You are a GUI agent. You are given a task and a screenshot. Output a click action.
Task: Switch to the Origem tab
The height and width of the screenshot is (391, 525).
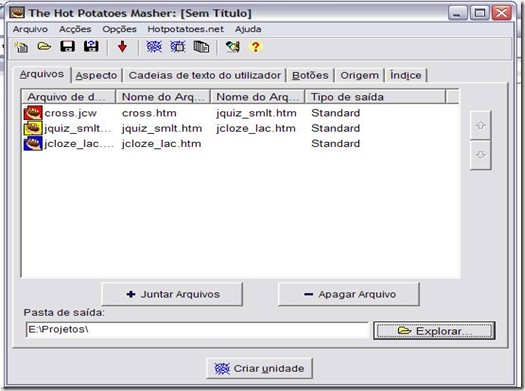[x=360, y=75]
